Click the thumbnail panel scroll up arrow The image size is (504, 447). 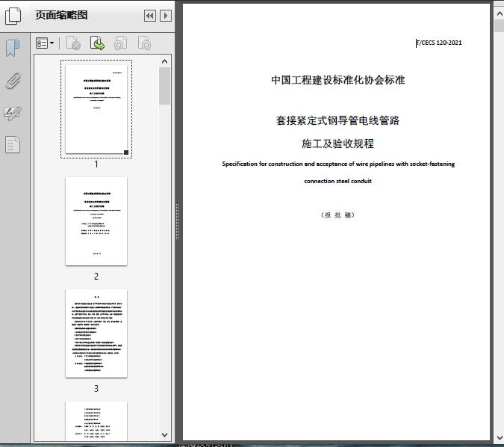164,61
